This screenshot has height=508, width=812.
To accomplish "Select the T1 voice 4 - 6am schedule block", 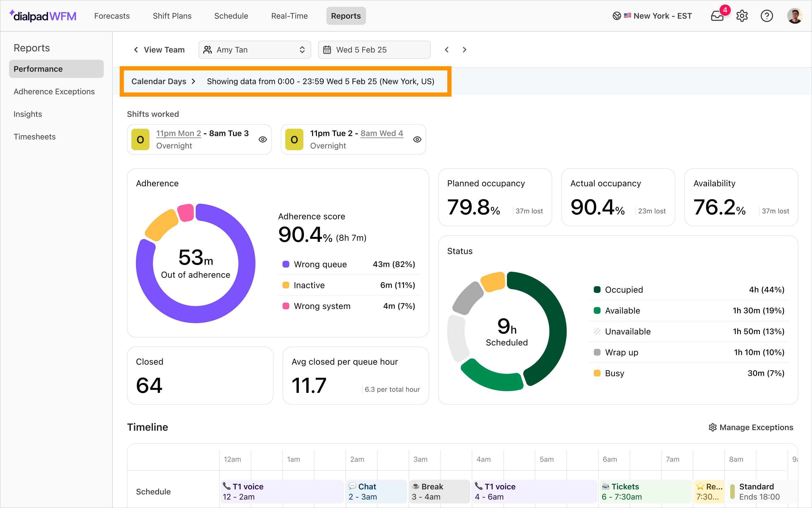I will click(x=535, y=492).
